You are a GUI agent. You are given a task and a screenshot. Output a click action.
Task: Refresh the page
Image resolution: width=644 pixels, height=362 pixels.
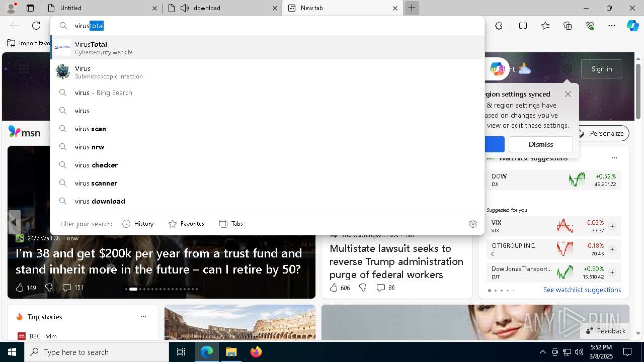(36, 26)
